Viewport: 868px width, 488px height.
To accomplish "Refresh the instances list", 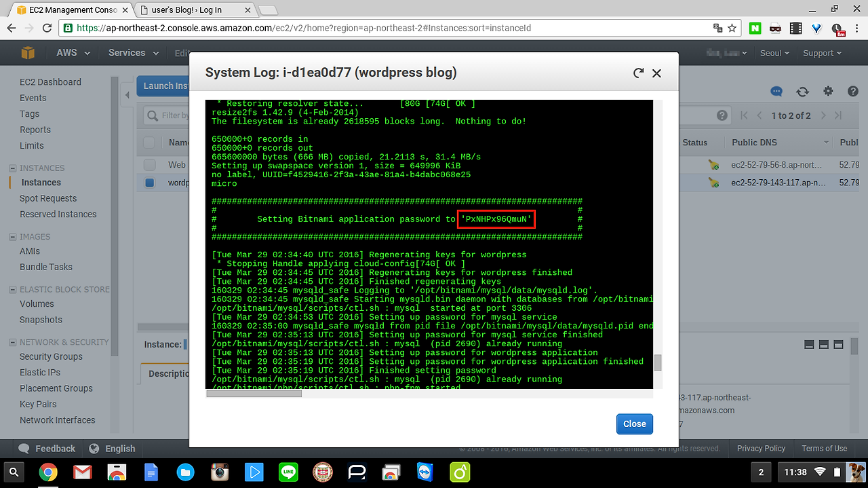I will coord(802,92).
